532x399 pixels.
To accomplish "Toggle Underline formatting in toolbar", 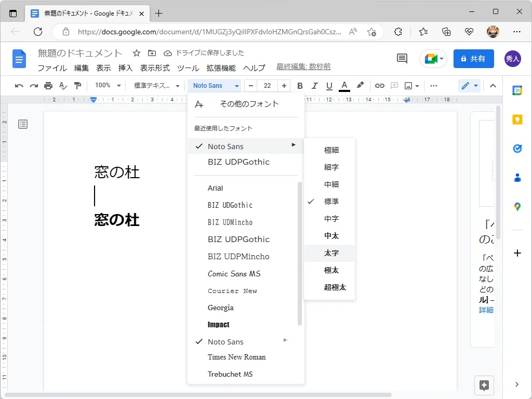I will pyautogui.click(x=329, y=86).
